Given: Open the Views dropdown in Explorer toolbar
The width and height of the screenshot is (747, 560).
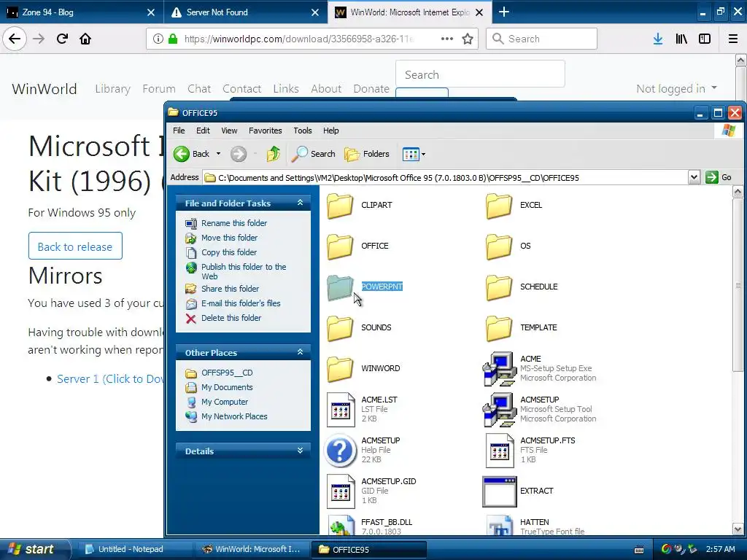Looking at the screenshot, I should coord(414,154).
